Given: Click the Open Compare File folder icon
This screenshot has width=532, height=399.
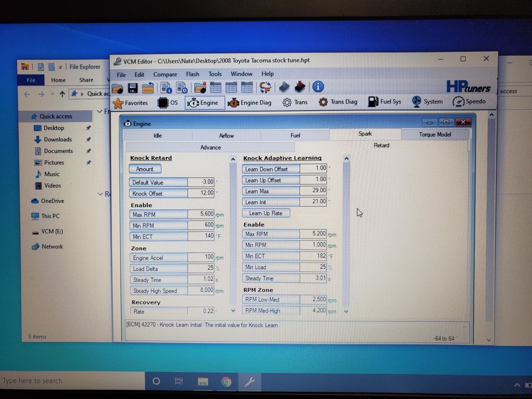Looking at the screenshot, I should (200, 88).
